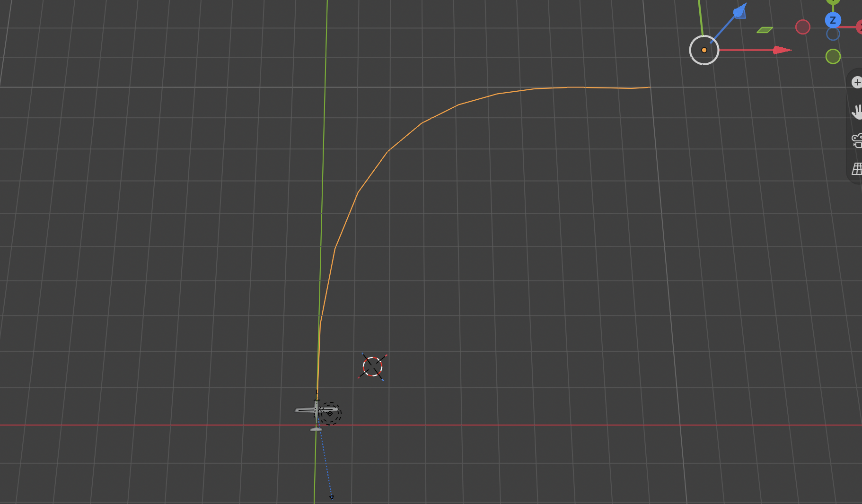This screenshot has height=504, width=862.
Task: Click the small triangle at dotted line end
Action: click(331, 497)
